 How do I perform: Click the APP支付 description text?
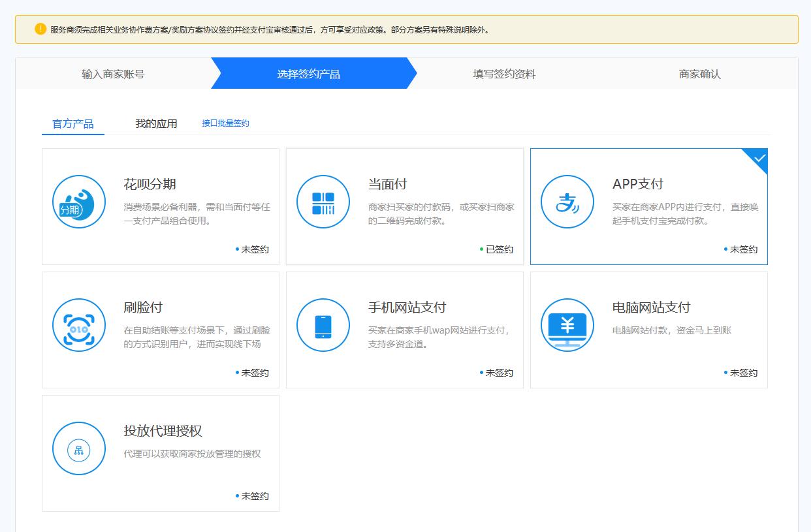click(685, 214)
